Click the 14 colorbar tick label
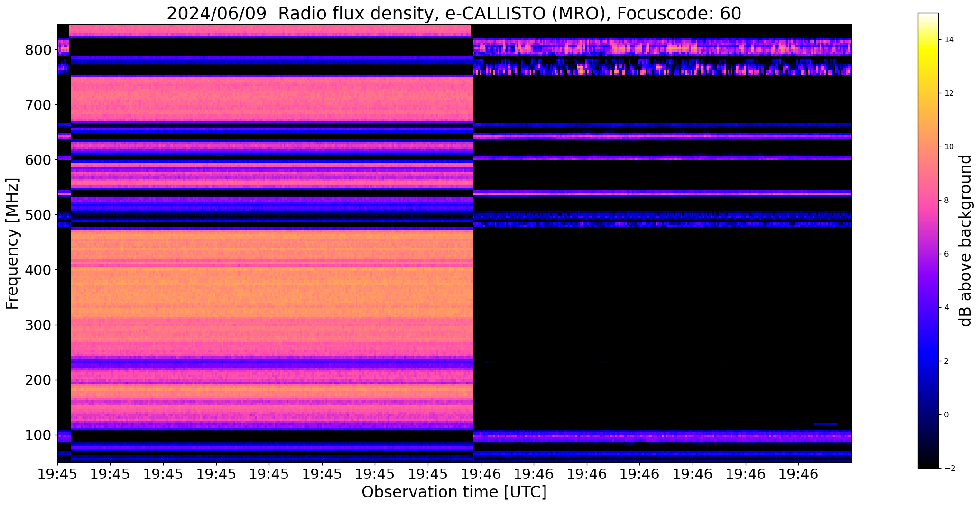 tap(949, 40)
